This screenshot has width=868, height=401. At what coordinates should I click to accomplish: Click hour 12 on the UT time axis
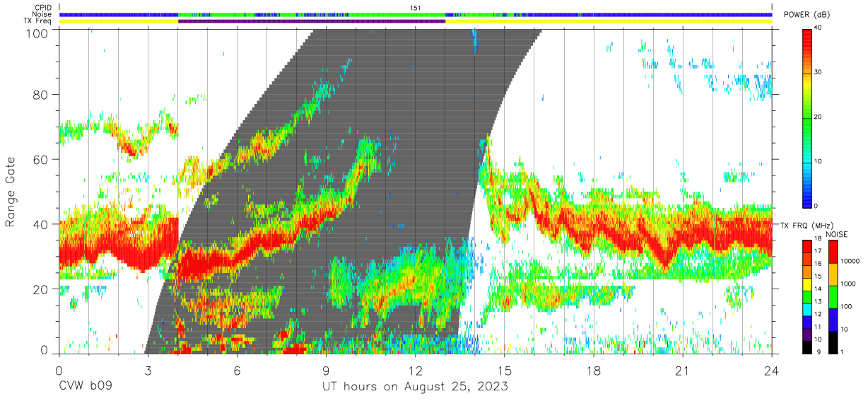click(415, 371)
